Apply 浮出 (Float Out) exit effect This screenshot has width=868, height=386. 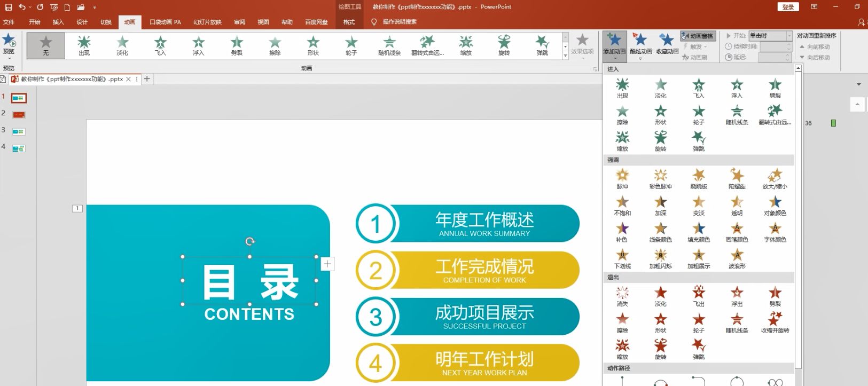click(737, 297)
